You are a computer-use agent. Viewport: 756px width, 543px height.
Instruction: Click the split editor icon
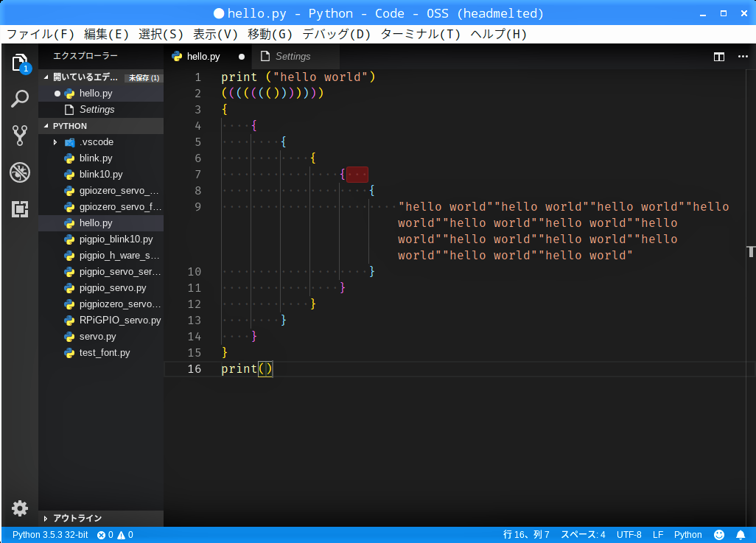click(719, 57)
